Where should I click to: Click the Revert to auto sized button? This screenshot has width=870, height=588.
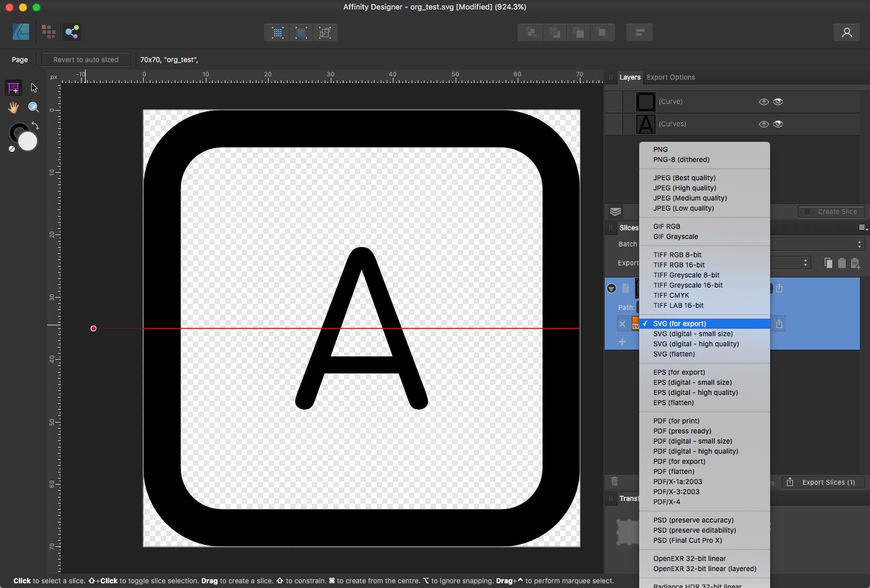pyautogui.click(x=86, y=59)
